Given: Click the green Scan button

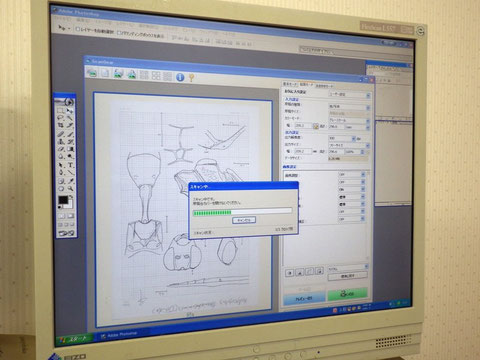Looking at the screenshot, I should tap(347, 294).
